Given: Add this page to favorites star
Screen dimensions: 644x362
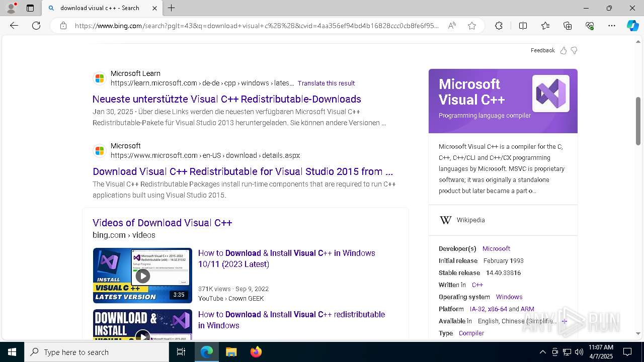Looking at the screenshot, I should [x=472, y=26].
